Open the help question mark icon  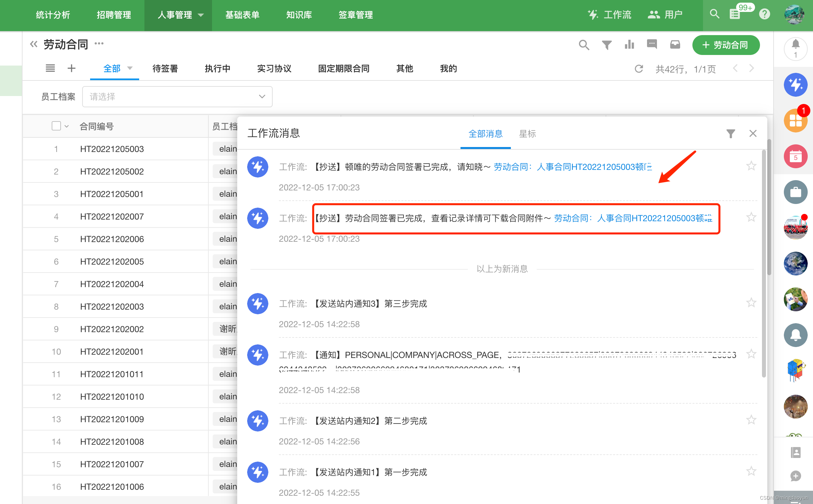coord(764,14)
